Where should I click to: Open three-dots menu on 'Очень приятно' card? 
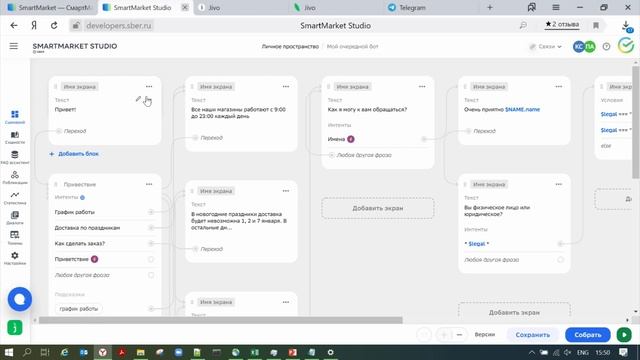(558, 87)
